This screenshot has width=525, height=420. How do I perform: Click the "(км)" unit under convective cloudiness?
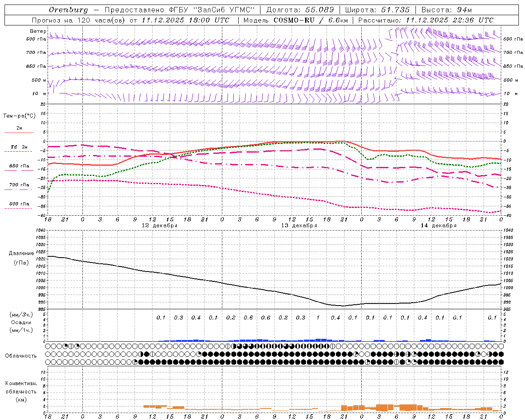point(21,399)
